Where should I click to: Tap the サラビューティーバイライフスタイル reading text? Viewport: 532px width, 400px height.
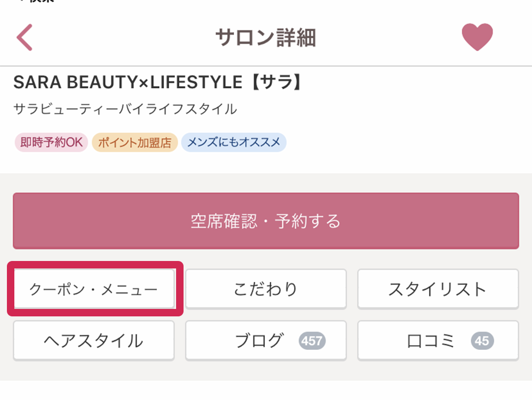(125, 109)
